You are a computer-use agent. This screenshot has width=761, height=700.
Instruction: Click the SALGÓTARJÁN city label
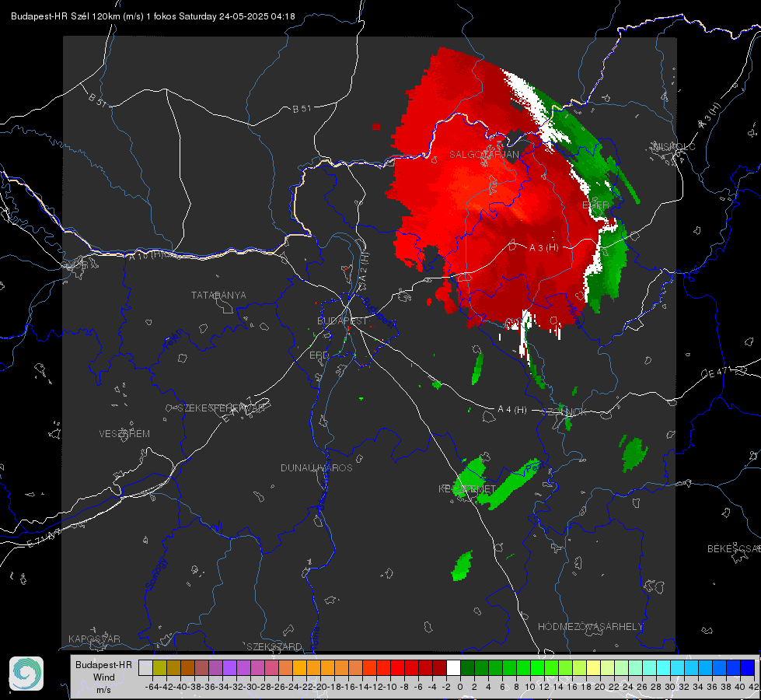tap(483, 155)
